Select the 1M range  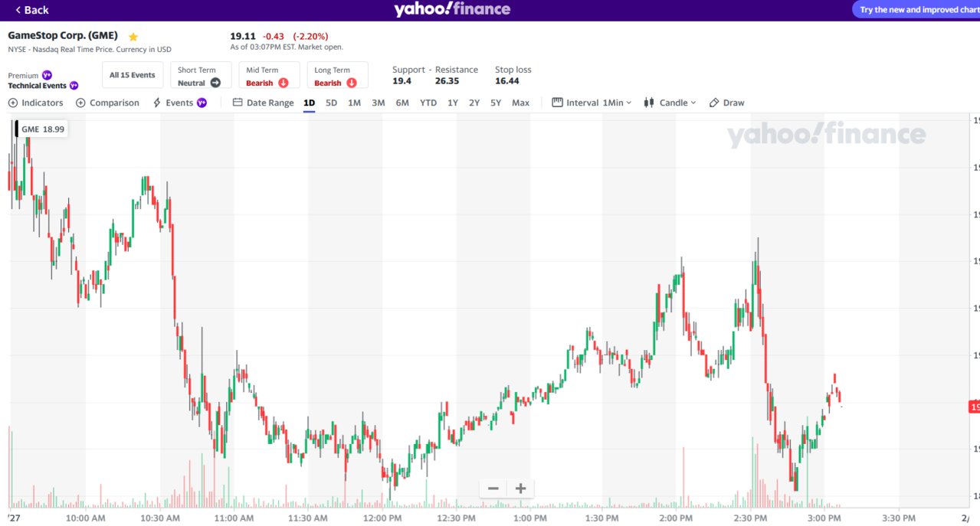[x=354, y=103]
